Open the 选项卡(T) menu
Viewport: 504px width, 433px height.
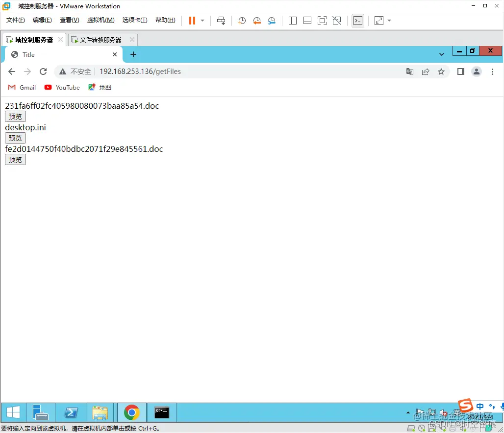coord(135,20)
